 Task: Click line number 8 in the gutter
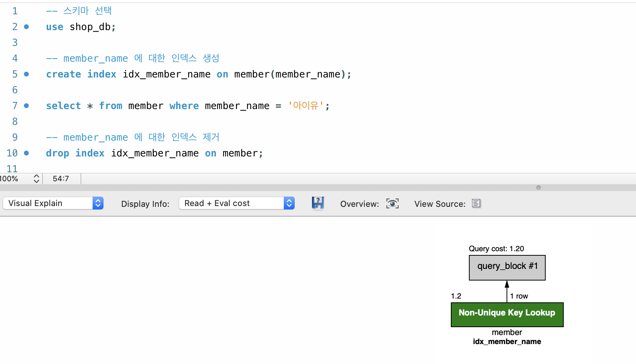pos(15,121)
